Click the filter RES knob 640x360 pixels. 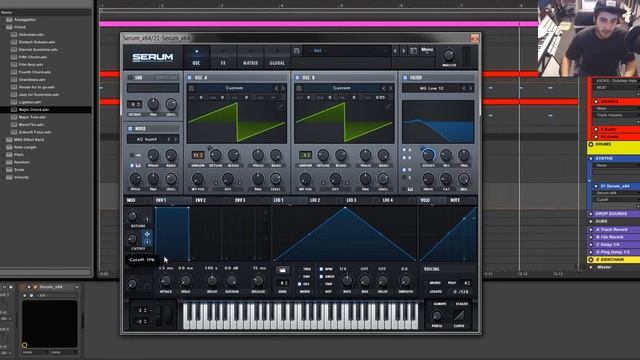point(446,155)
